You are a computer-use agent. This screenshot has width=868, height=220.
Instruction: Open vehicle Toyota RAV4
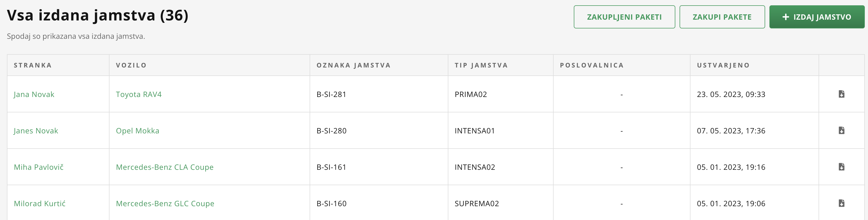[139, 94]
